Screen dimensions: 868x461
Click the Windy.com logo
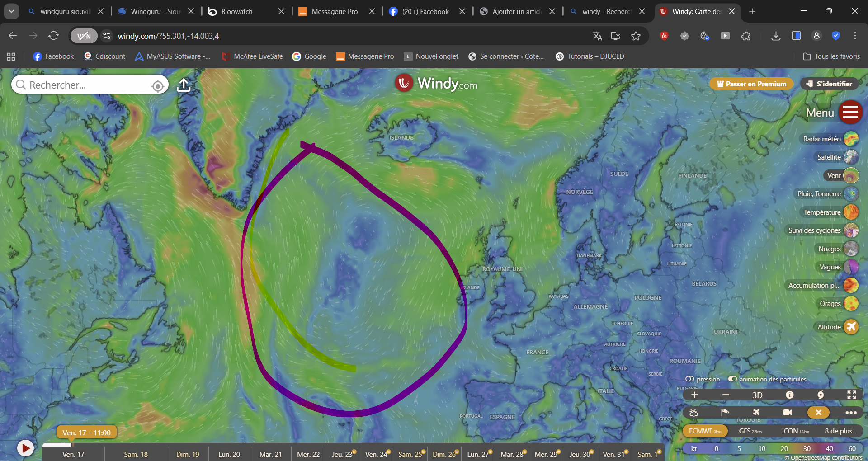click(436, 84)
